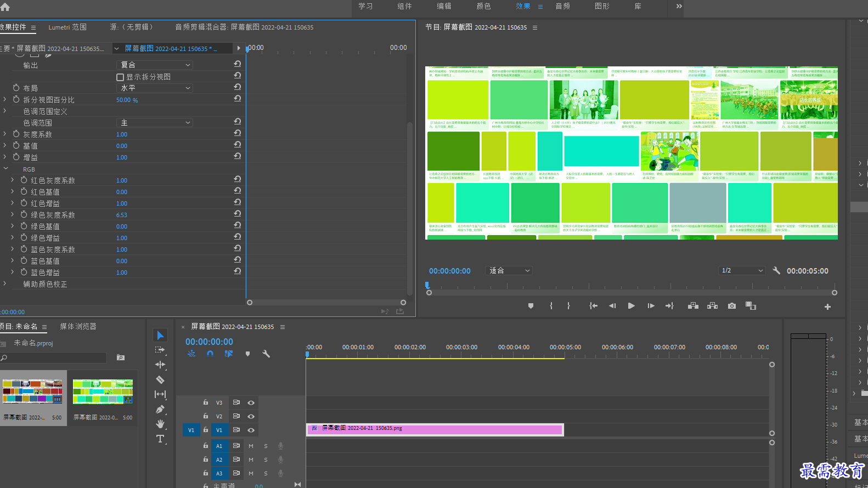Click the program monitor playhead scrubber
Image resolution: width=868 pixels, height=488 pixels.
coord(427,285)
